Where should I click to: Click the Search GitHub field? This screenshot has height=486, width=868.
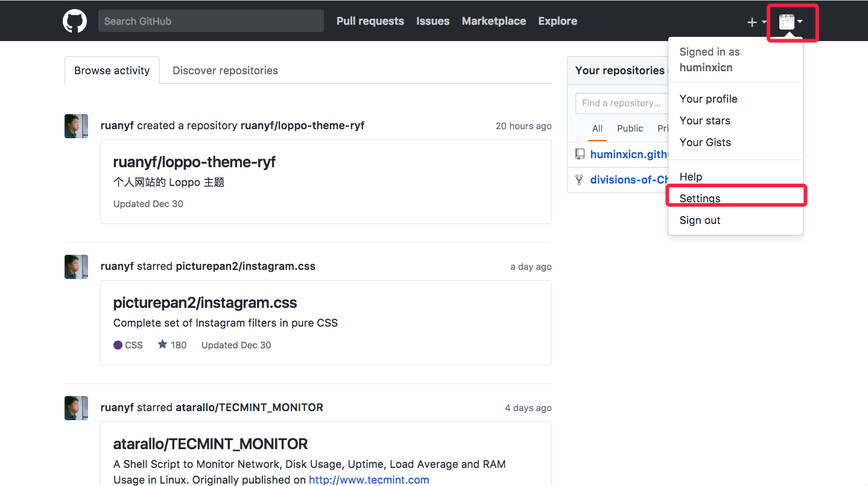pos(211,21)
